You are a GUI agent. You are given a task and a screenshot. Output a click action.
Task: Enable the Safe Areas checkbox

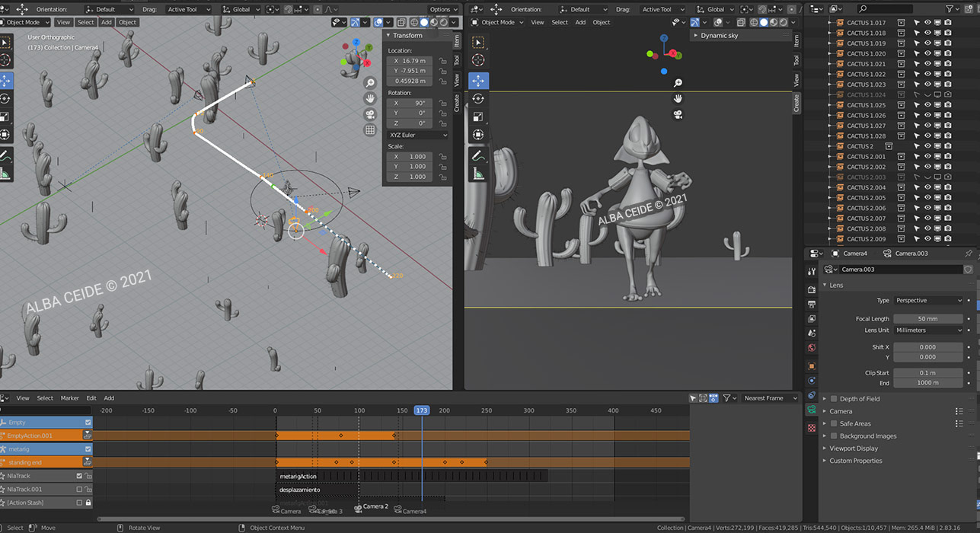pos(834,424)
